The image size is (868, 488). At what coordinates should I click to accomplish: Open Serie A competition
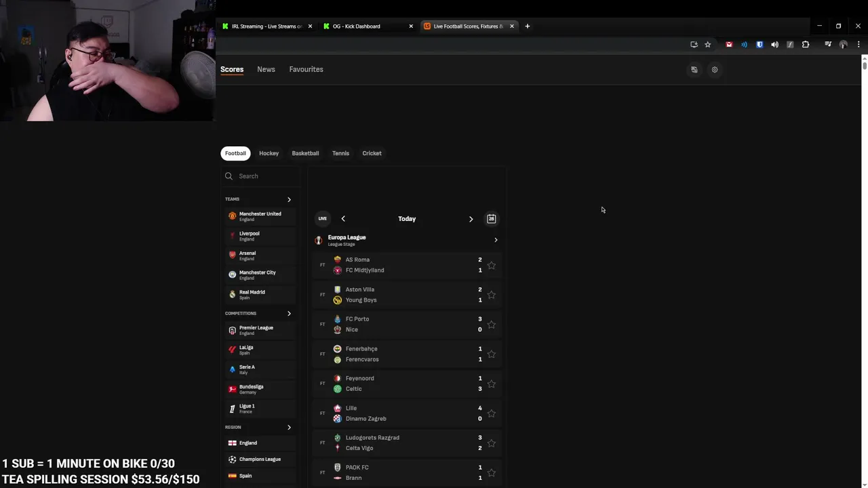[260, 369]
